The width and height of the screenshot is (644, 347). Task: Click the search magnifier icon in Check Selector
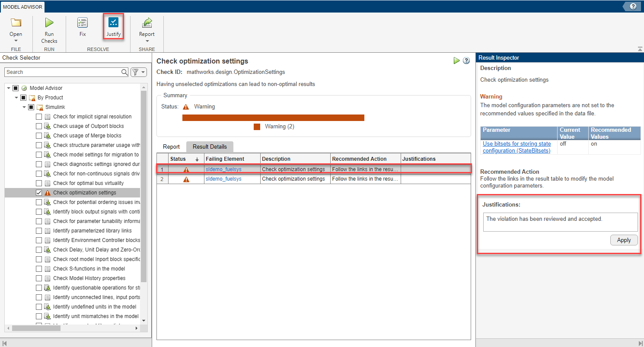[x=124, y=72]
